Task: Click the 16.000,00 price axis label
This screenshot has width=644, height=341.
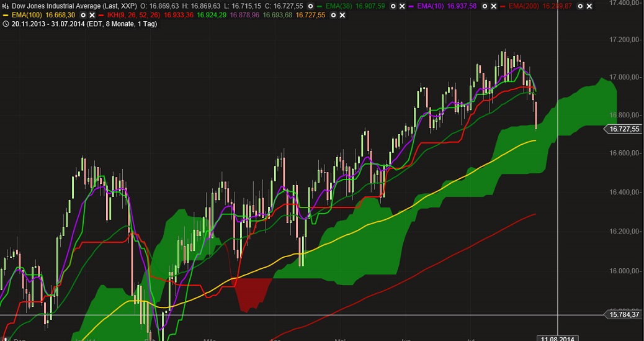Action: [x=624, y=271]
